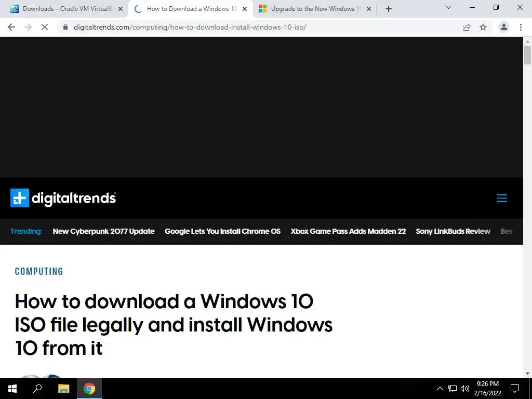
Task: Open Chrome three-dot menu
Action: click(521, 27)
